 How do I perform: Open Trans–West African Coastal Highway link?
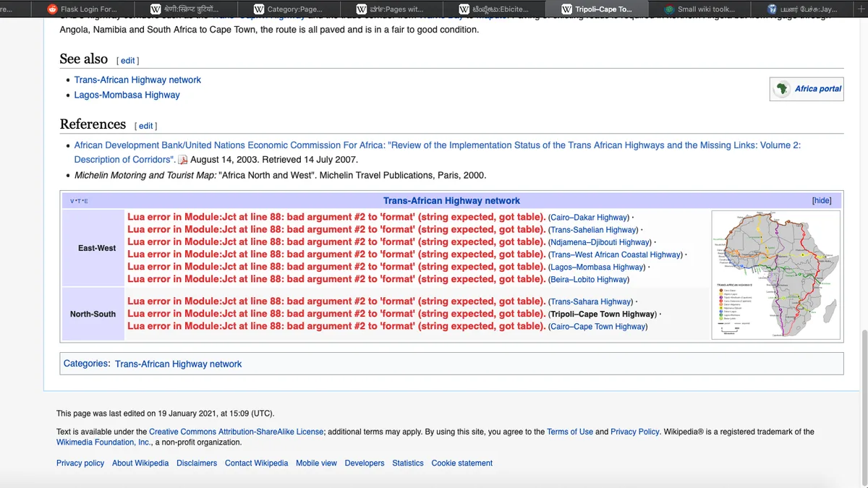click(x=616, y=254)
